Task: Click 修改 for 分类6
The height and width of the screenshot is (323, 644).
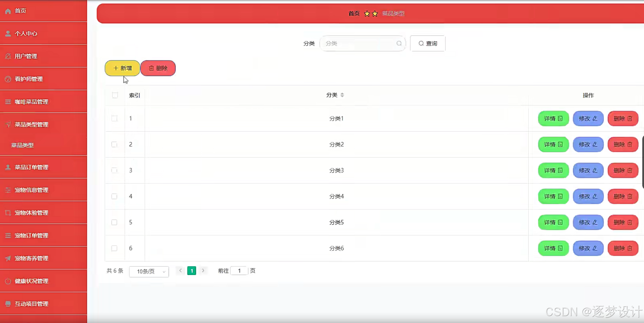Action: pos(588,248)
